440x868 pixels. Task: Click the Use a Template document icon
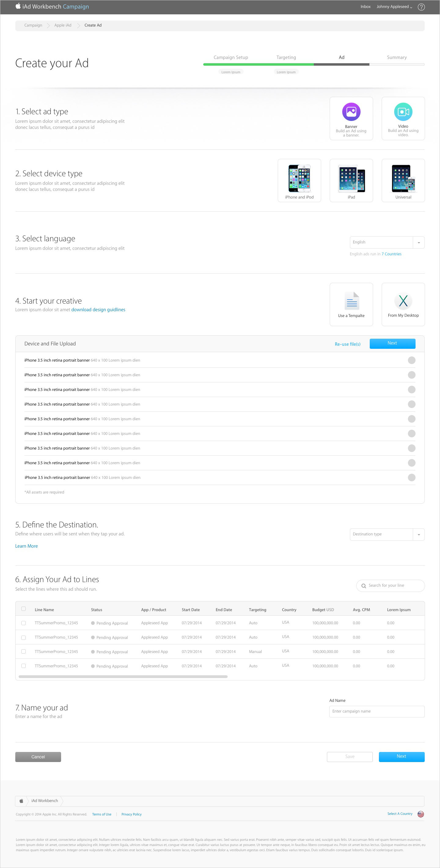351,301
